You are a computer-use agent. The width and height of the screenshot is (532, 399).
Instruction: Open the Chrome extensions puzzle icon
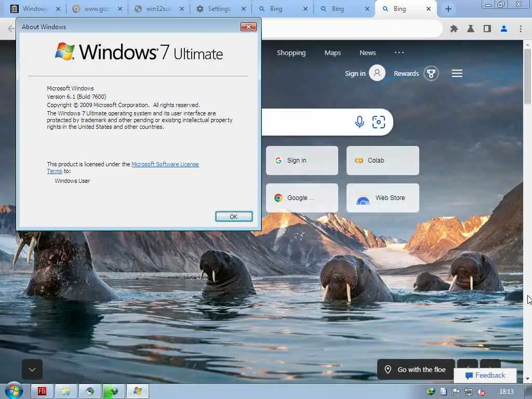(x=454, y=29)
